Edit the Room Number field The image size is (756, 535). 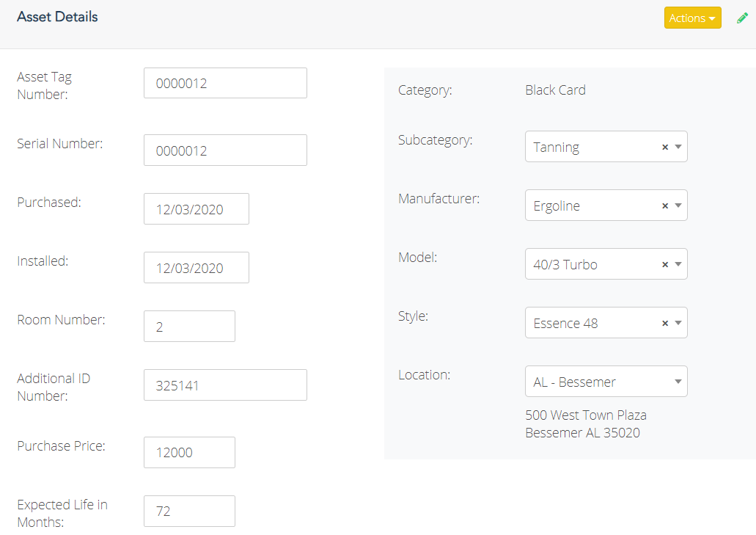coord(189,326)
